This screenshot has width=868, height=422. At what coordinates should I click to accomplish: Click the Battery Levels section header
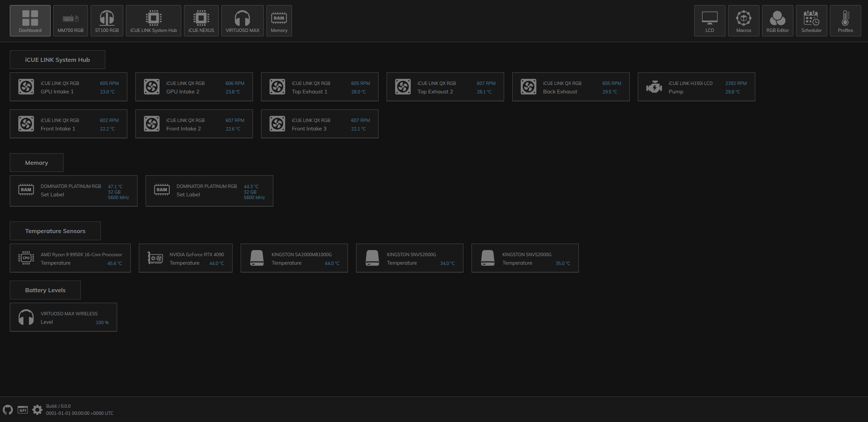[x=45, y=290]
